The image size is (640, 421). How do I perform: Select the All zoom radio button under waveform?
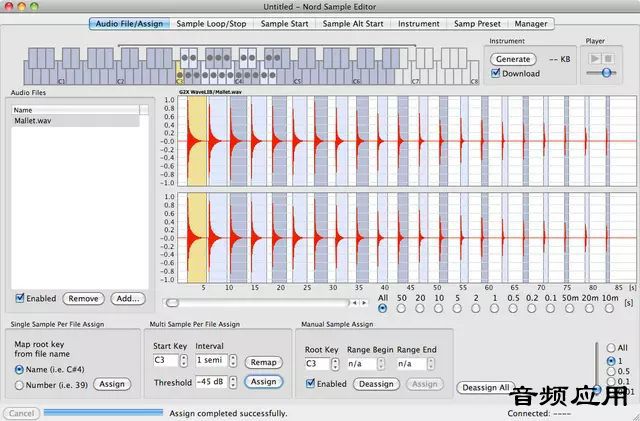[382, 309]
